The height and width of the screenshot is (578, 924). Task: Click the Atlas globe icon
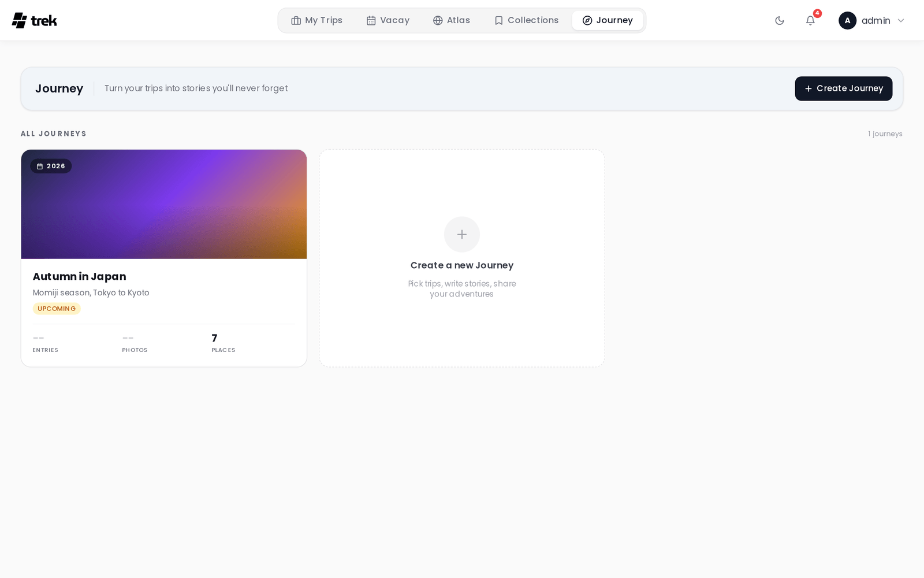(438, 20)
